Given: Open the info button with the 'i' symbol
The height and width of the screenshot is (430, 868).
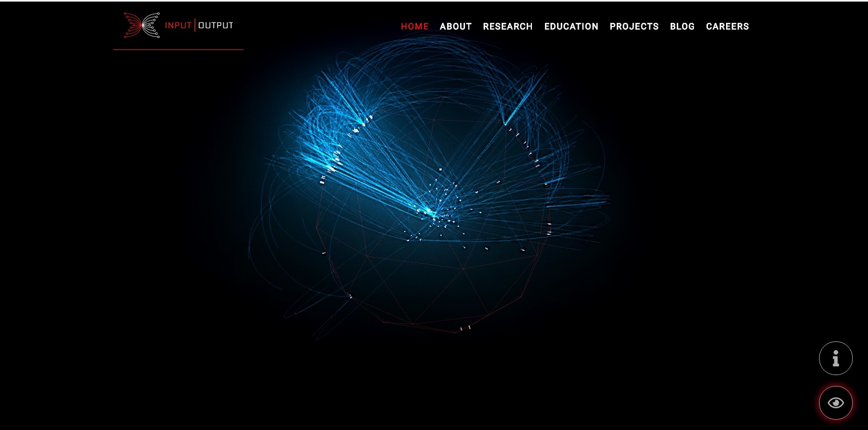Looking at the screenshot, I should pos(835,358).
